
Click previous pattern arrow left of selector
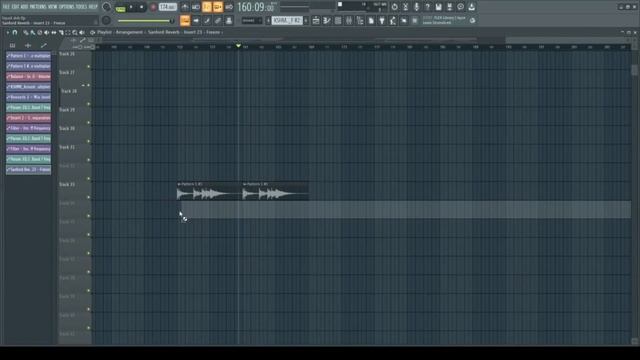[268, 20]
